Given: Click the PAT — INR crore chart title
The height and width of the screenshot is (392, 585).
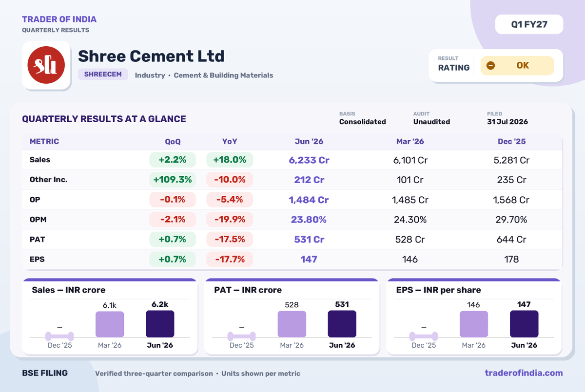Looking at the screenshot, I should (248, 290).
